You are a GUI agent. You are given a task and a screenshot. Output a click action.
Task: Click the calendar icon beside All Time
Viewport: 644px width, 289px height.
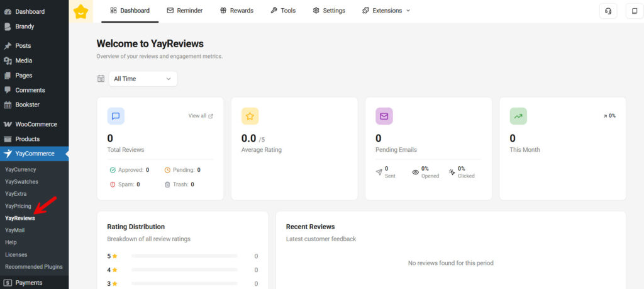pyautogui.click(x=101, y=79)
